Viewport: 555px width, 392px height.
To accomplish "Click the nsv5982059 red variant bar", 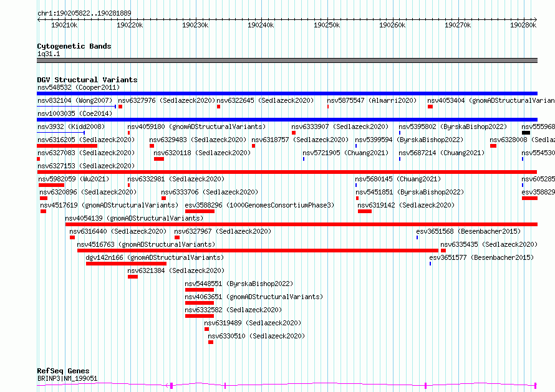I will point(51,185).
